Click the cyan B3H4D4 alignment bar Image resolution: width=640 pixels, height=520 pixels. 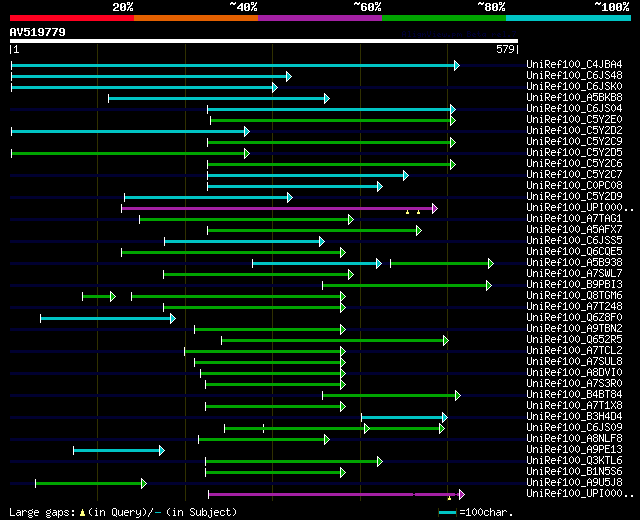point(404,418)
